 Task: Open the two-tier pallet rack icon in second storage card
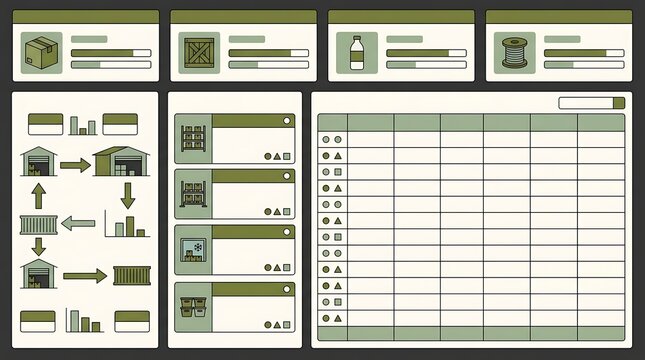click(x=193, y=194)
